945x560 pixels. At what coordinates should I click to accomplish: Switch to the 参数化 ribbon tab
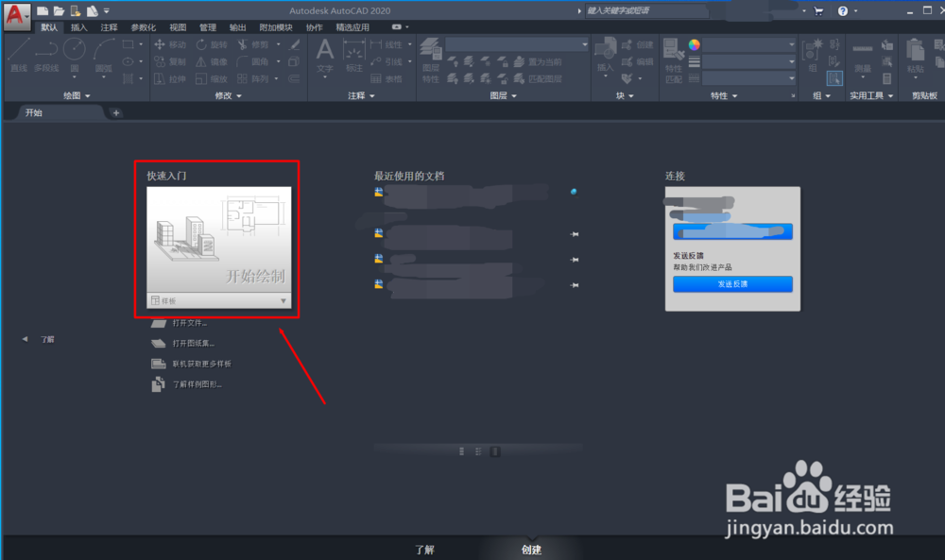point(144,27)
